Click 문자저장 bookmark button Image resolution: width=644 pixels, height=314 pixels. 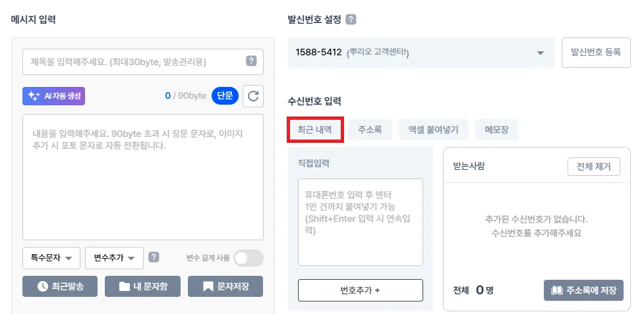tap(225, 286)
